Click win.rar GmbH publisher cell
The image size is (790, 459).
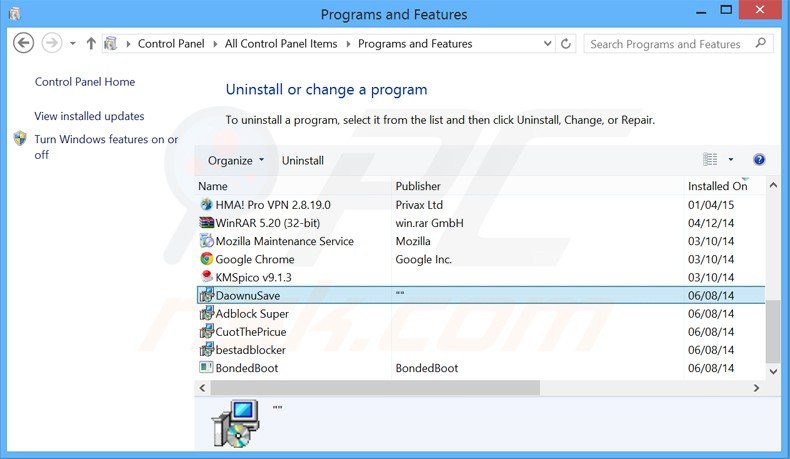429,223
